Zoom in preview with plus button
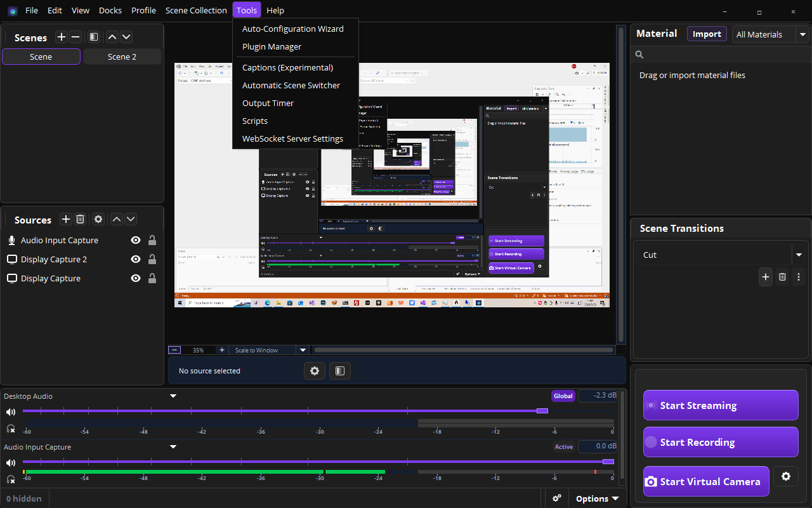The image size is (812, 508). (221, 350)
